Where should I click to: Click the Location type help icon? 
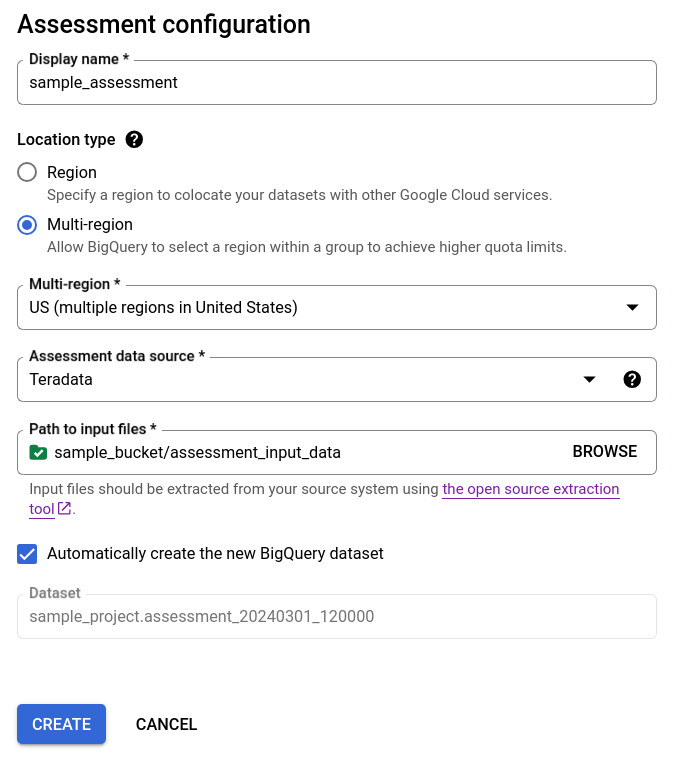[x=135, y=140]
